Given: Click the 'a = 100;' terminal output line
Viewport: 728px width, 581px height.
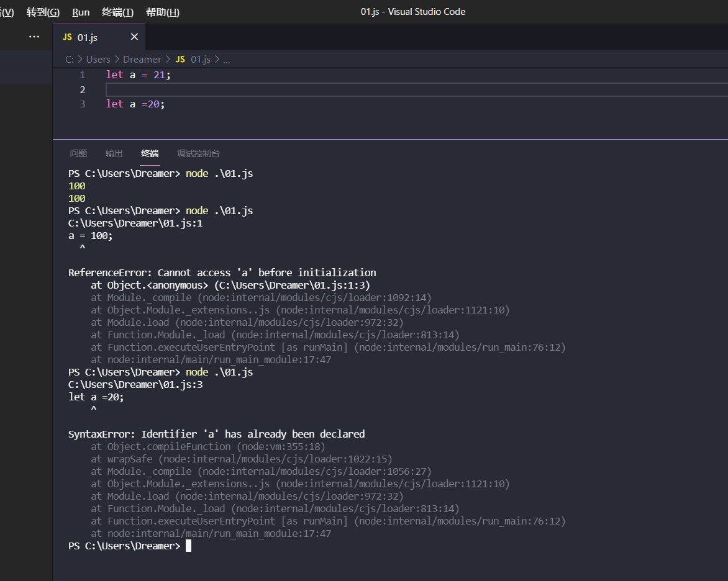Looking at the screenshot, I should [x=91, y=236].
